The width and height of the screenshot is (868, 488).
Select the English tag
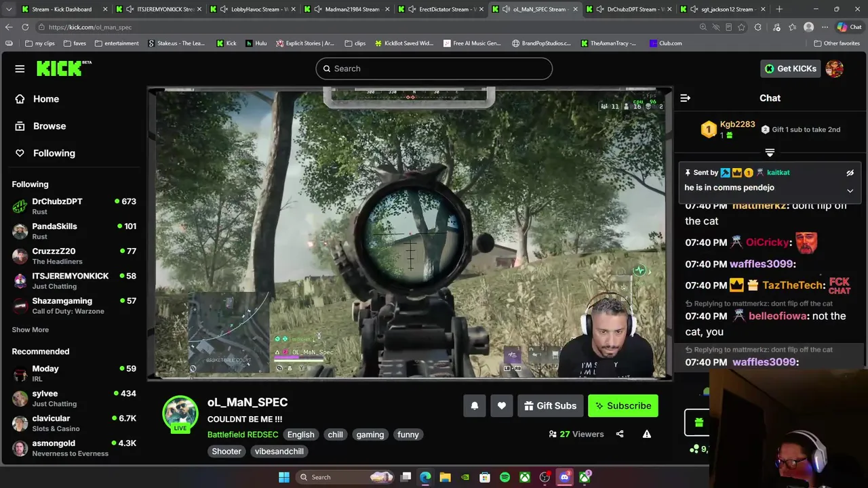[300, 434]
